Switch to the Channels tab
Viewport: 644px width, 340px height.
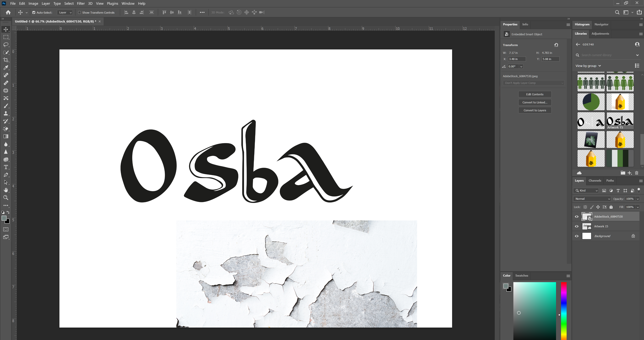pos(594,181)
